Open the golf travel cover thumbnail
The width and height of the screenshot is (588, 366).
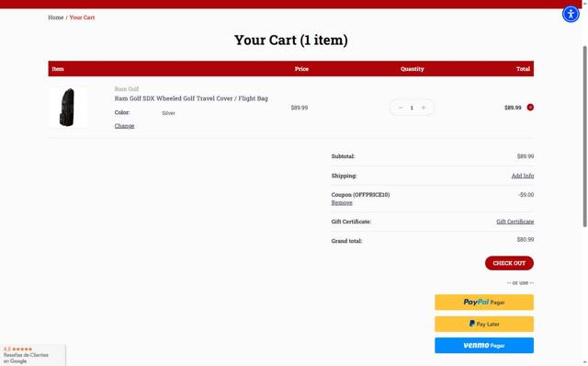coord(68,108)
